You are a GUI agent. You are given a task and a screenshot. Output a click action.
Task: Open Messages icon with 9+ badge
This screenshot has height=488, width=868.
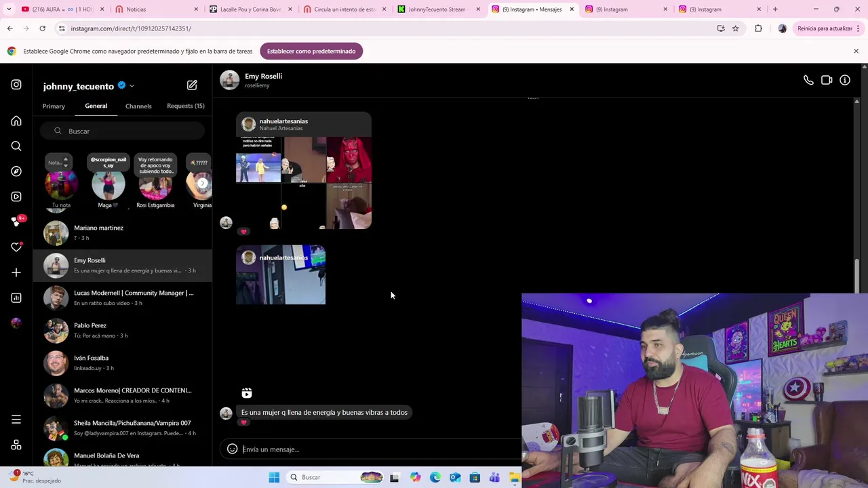tap(16, 222)
